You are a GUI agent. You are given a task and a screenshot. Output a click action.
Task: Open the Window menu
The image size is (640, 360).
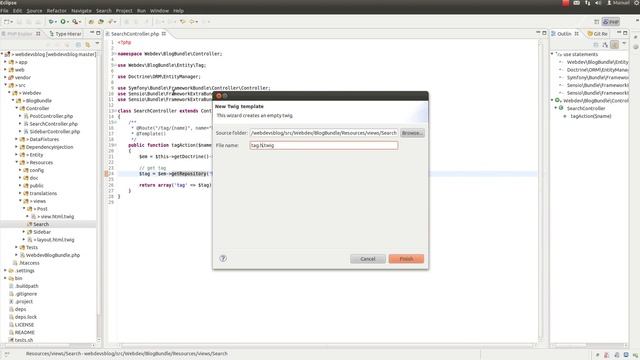pyautogui.click(x=159, y=11)
